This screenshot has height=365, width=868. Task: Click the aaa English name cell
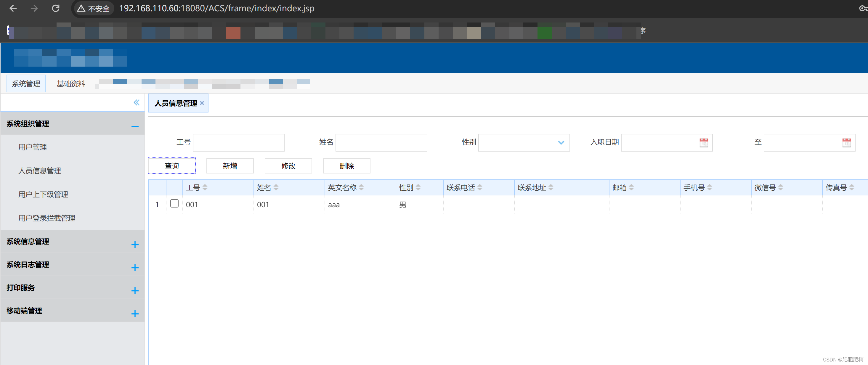click(x=360, y=205)
